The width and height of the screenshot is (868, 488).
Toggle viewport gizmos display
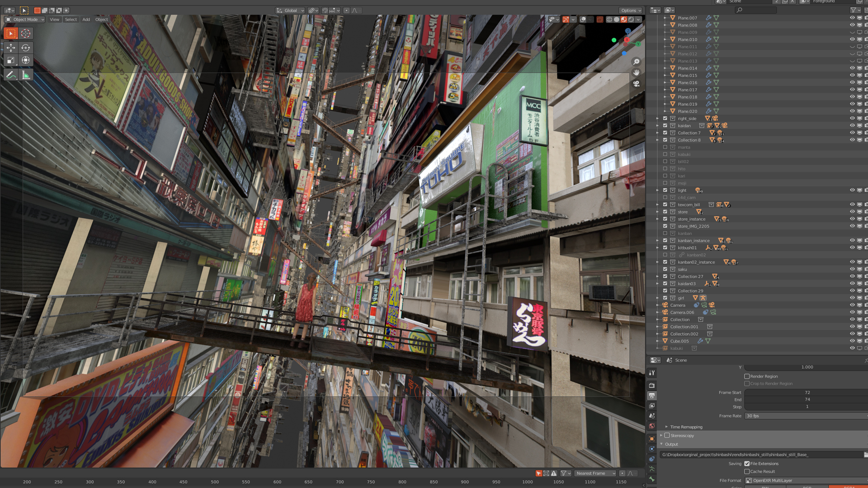566,19
